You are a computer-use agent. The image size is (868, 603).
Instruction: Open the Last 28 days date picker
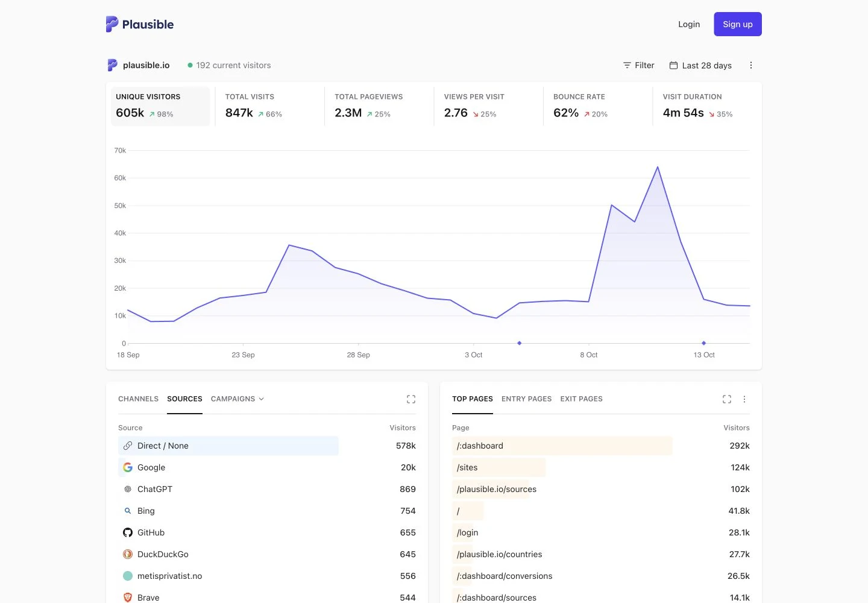700,65
